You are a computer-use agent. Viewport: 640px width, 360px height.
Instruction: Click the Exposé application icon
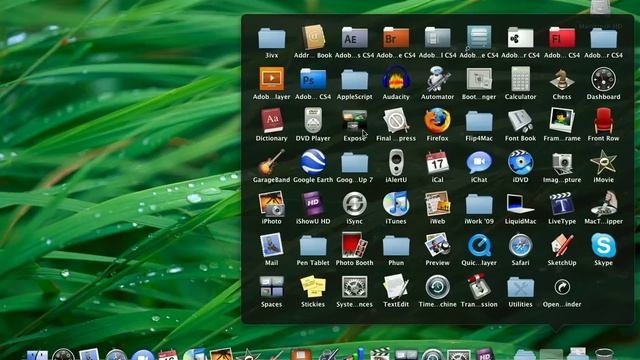(355, 121)
